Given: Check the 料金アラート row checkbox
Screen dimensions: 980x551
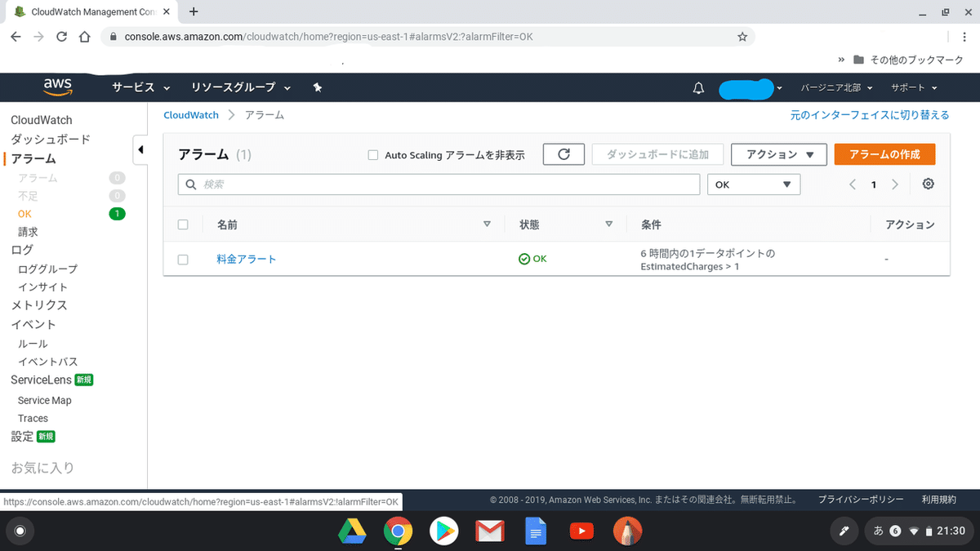Looking at the screenshot, I should pyautogui.click(x=183, y=260).
